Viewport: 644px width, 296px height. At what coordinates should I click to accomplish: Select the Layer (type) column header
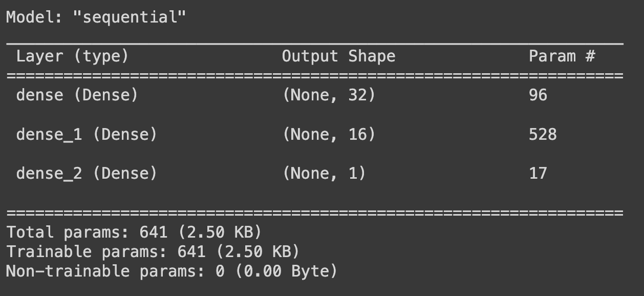(x=72, y=56)
